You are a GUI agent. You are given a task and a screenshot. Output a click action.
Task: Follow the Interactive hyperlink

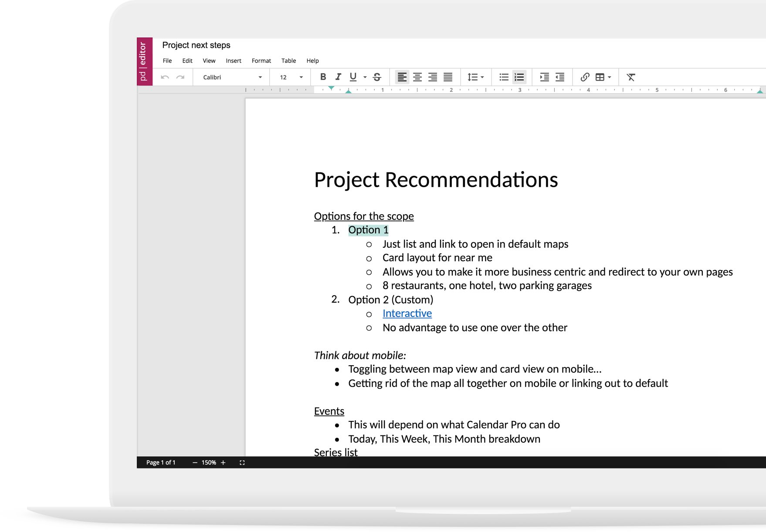(407, 313)
